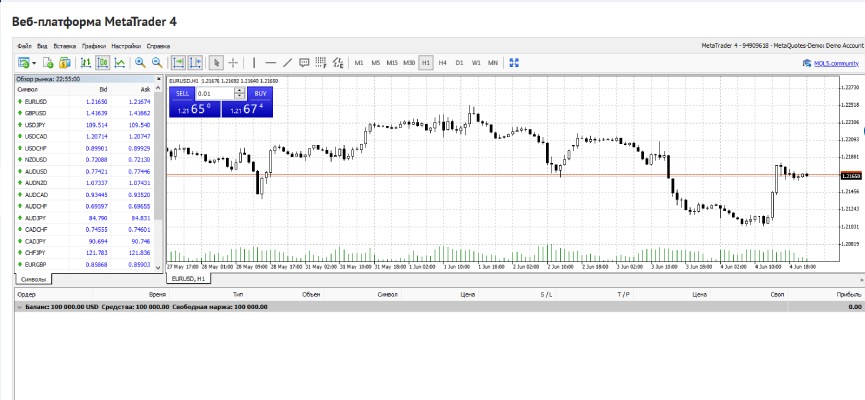Collapse the Баланс row chevron
Image resolution: width=865 pixels, height=400 pixels.
(20, 307)
